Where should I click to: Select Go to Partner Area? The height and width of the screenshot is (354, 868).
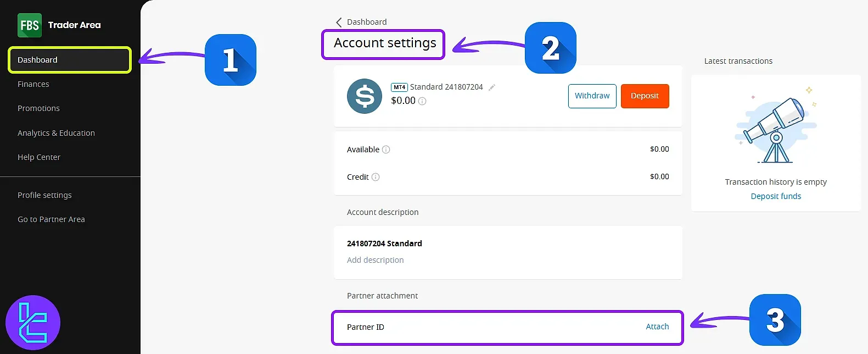click(x=51, y=219)
